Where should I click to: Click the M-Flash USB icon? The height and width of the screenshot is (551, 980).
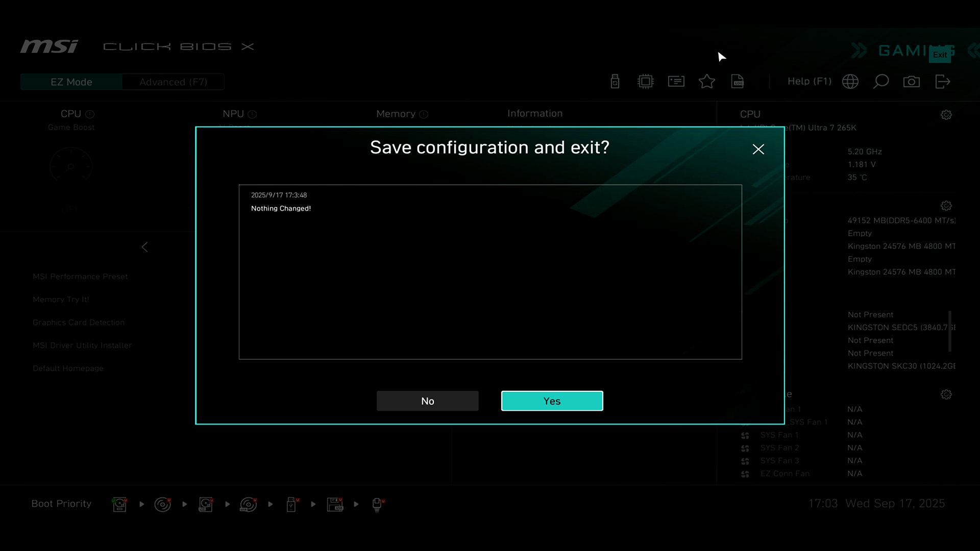point(615,82)
